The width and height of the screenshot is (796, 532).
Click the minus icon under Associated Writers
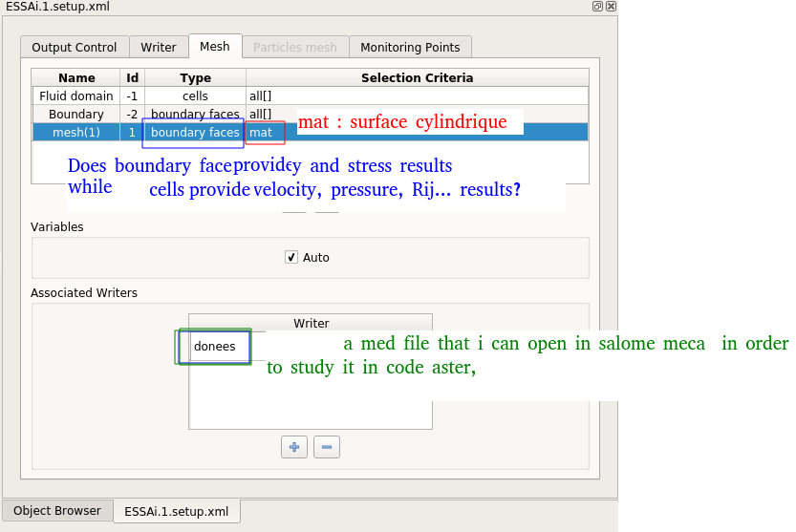click(327, 447)
